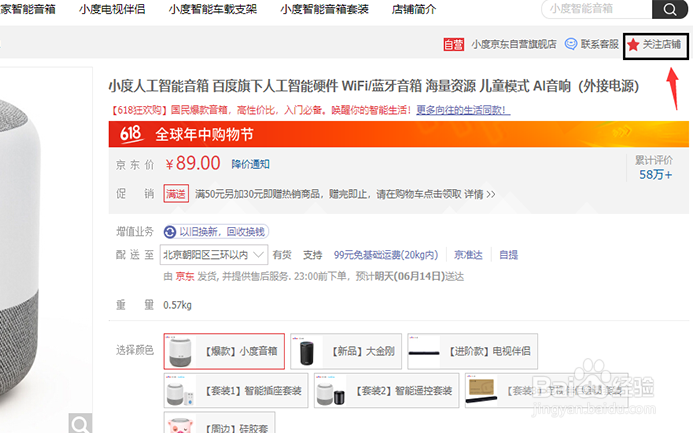Focus the 小度智能音箱 search field
This screenshot has width=693, height=433.
tap(597, 9)
